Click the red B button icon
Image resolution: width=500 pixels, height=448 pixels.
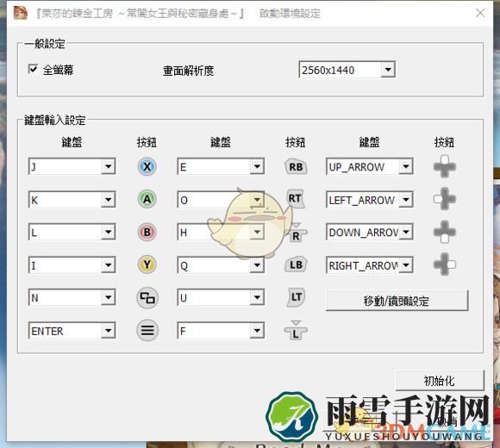tap(147, 233)
